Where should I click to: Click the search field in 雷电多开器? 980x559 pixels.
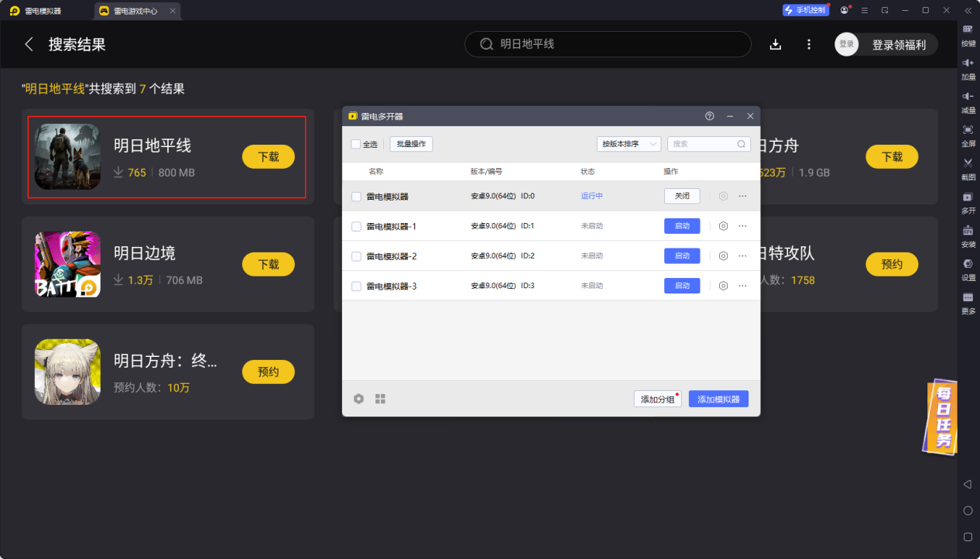pyautogui.click(x=709, y=144)
